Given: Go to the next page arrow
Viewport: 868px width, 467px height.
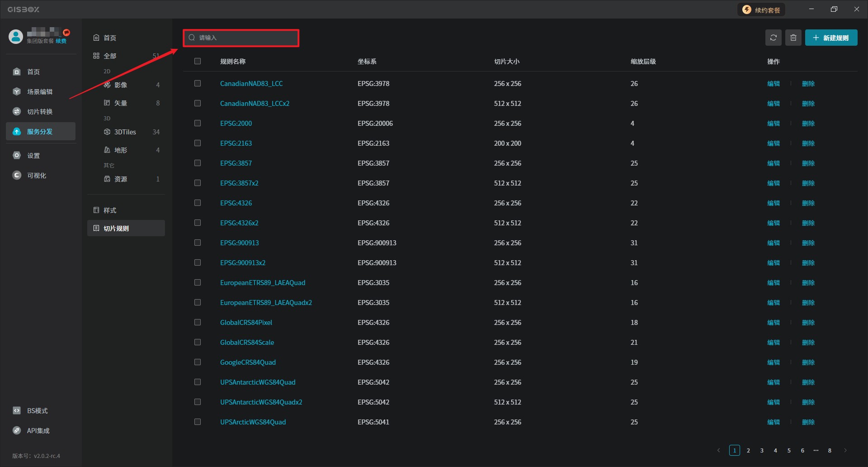Looking at the screenshot, I should point(845,450).
